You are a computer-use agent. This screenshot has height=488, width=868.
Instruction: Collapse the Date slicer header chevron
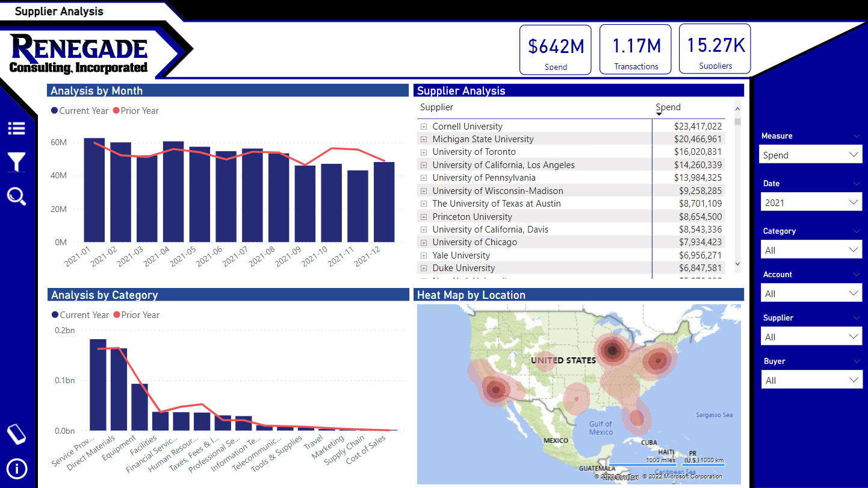coord(857,184)
